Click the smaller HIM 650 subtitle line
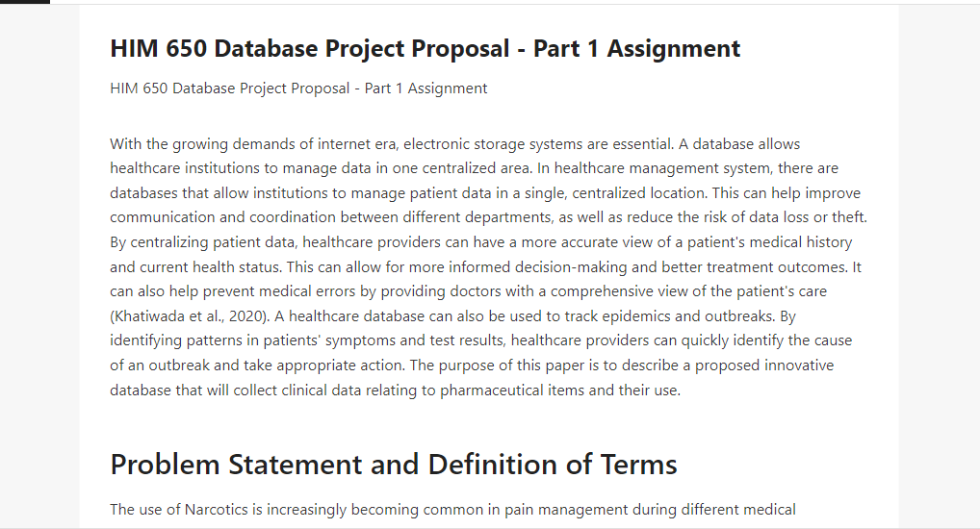 [298, 88]
